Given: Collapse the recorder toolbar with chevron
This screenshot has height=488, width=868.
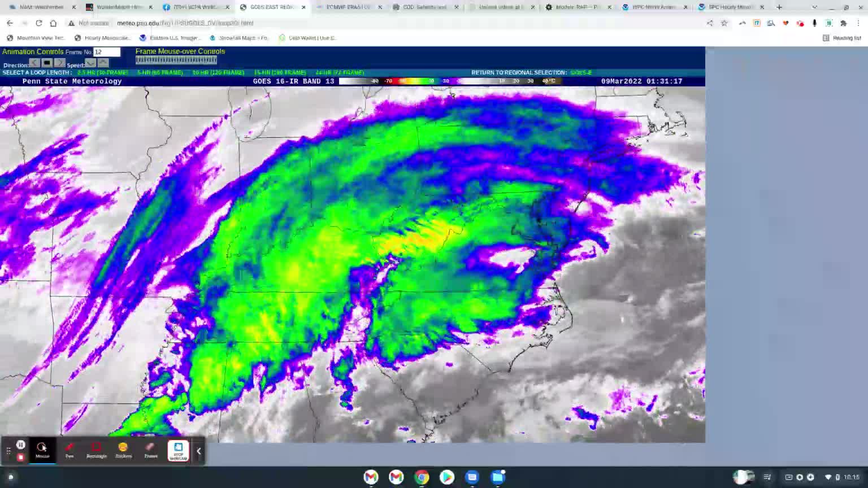Looking at the screenshot, I should click(198, 451).
